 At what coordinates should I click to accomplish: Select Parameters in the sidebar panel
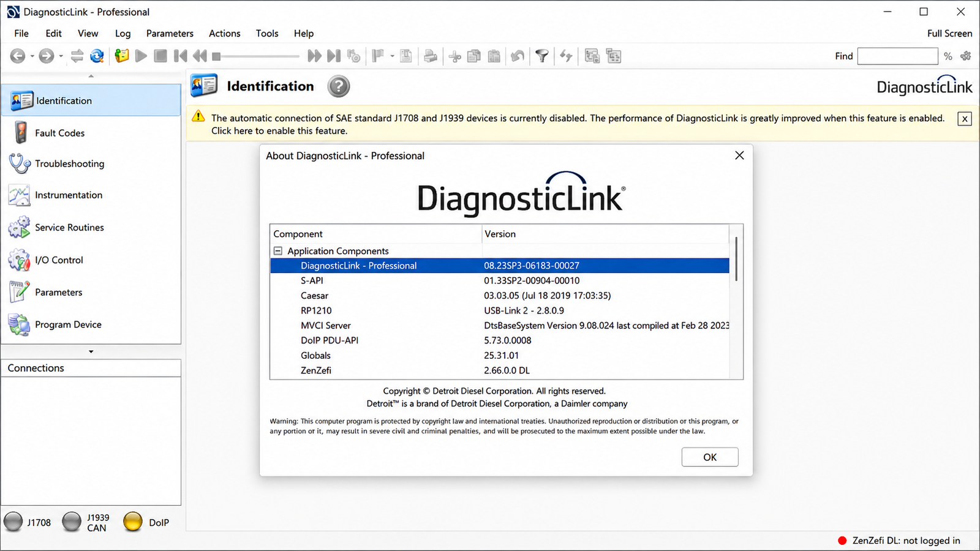(x=91, y=292)
